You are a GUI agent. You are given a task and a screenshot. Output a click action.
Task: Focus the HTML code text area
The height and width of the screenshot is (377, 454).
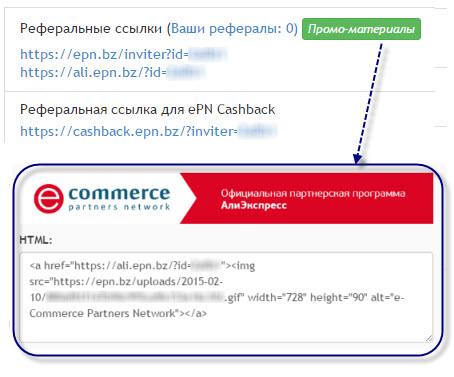pyautogui.click(x=226, y=297)
